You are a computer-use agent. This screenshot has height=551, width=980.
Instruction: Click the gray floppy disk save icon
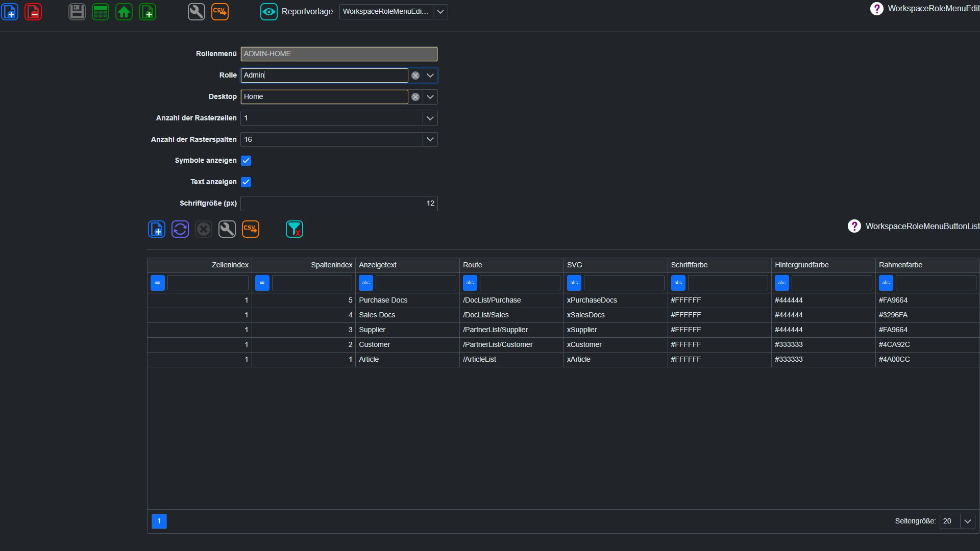pos(77,11)
